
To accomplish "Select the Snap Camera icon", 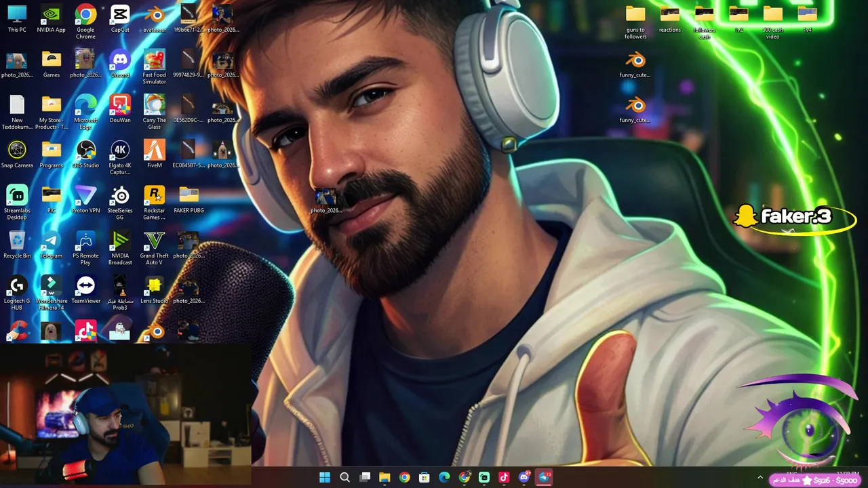I will [x=17, y=155].
